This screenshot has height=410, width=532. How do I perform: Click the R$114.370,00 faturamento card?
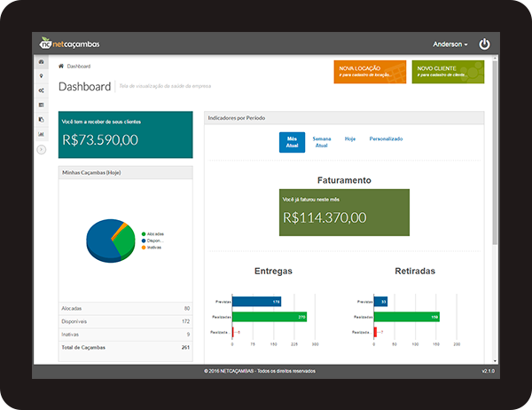(344, 212)
